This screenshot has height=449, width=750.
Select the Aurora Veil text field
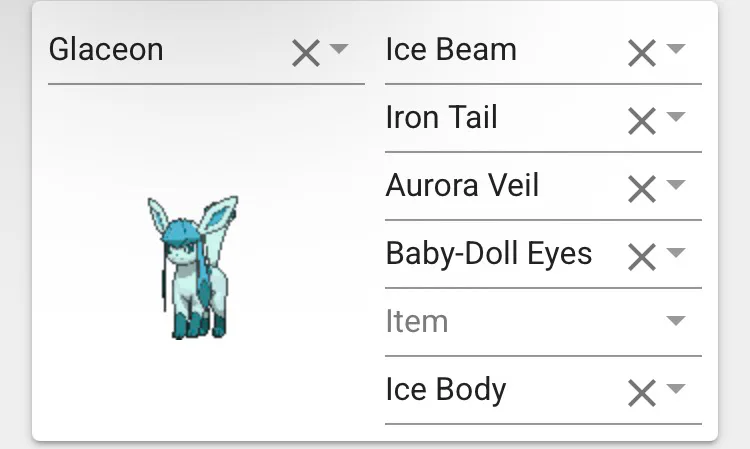[x=462, y=186]
